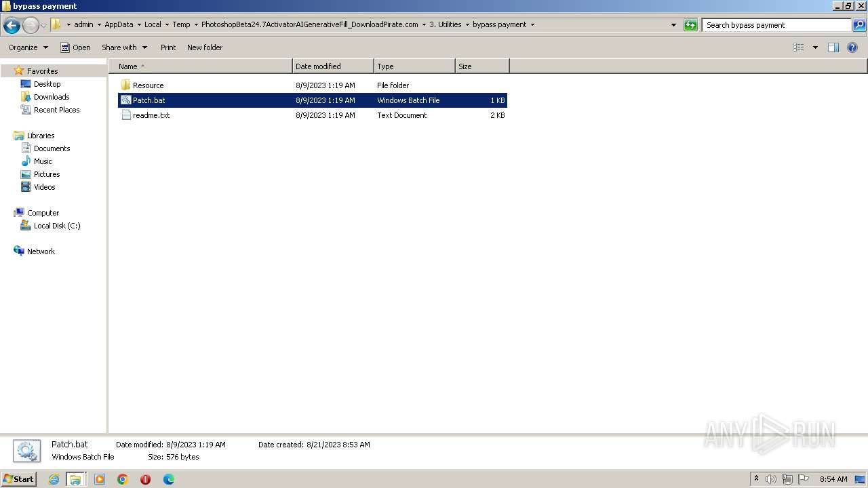The image size is (868, 488).
Task: Expand the 3. Utilities breadcrumb arrow
Action: (467, 24)
